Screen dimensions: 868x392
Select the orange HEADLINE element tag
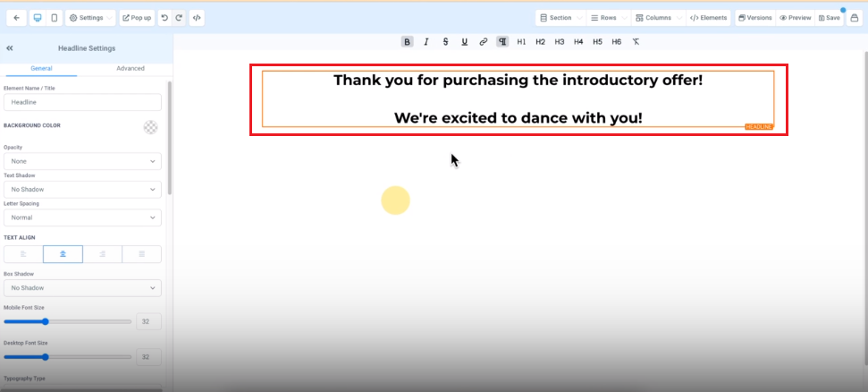point(758,127)
